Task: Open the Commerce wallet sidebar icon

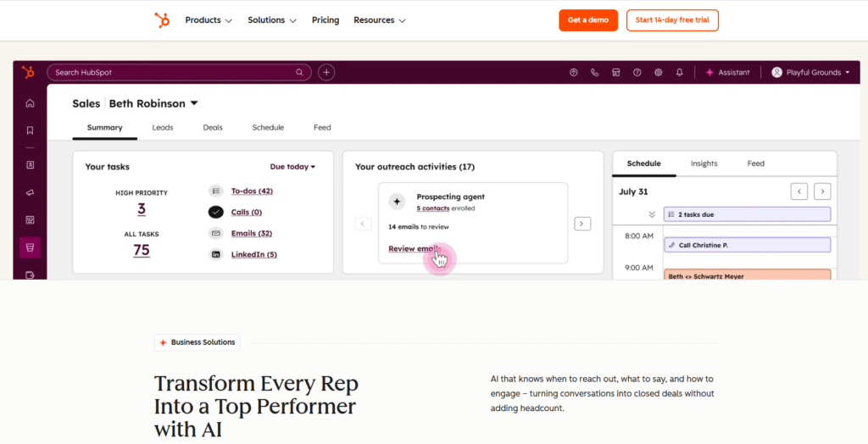Action: coord(30,275)
